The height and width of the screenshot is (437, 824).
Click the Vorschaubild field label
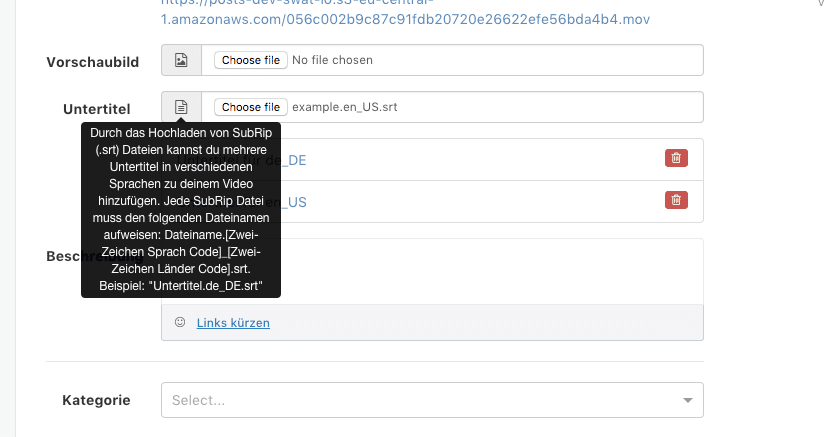tap(92, 62)
